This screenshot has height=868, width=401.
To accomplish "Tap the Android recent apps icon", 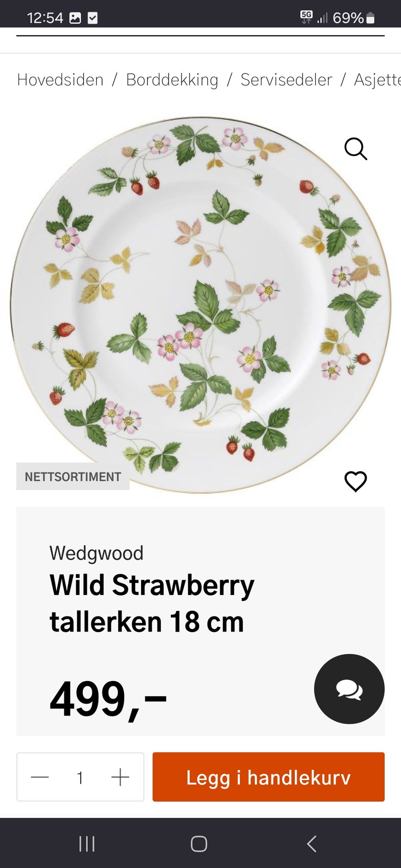I will [87, 844].
